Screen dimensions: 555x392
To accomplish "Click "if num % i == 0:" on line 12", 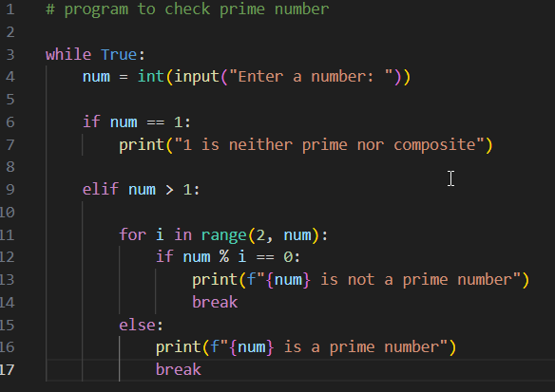I will tap(228, 257).
